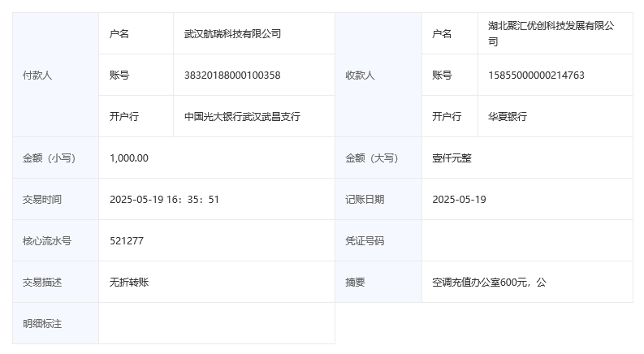The image size is (644, 354).
Task: Click the amount value 1,000.00
Action: 129,158
